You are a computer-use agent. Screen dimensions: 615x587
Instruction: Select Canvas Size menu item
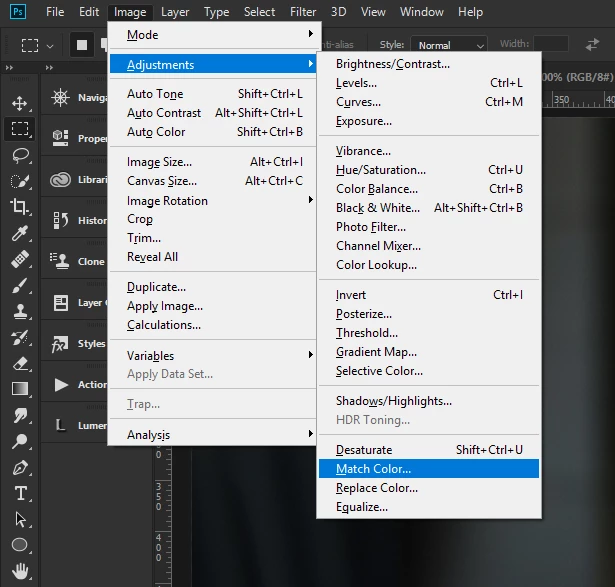214,181
